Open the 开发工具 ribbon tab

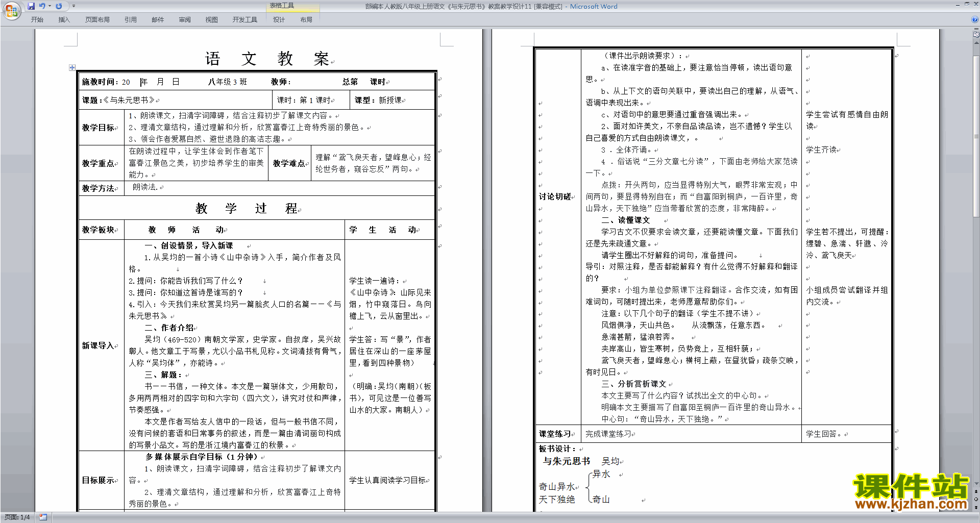click(x=245, y=19)
